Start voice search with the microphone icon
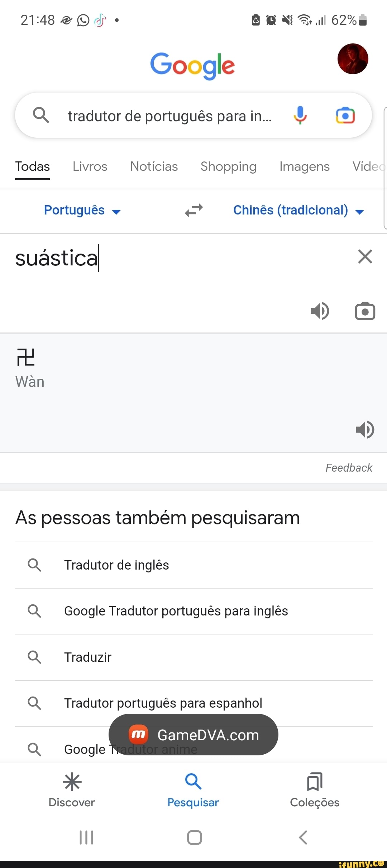 pyautogui.click(x=300, y=115)
